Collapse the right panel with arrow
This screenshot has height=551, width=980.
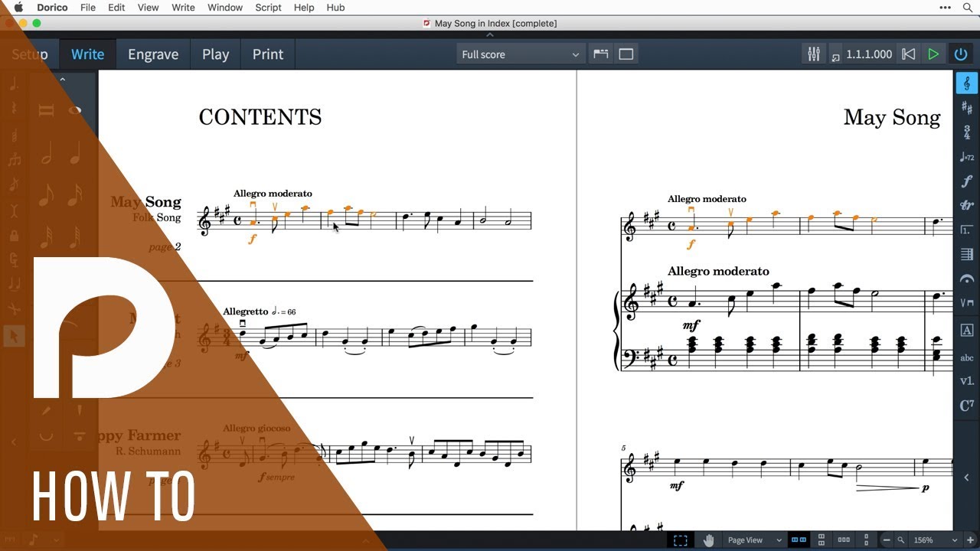coord(966,478)
